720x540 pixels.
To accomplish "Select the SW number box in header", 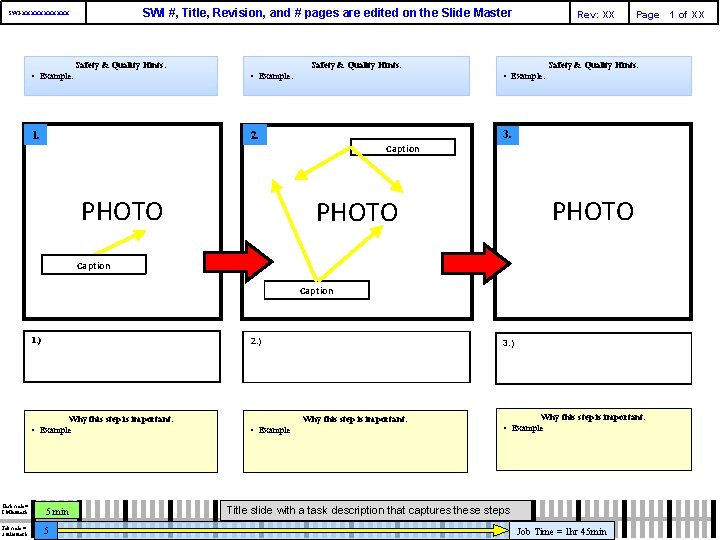I will pyautogui.click(x=43, y=13).
